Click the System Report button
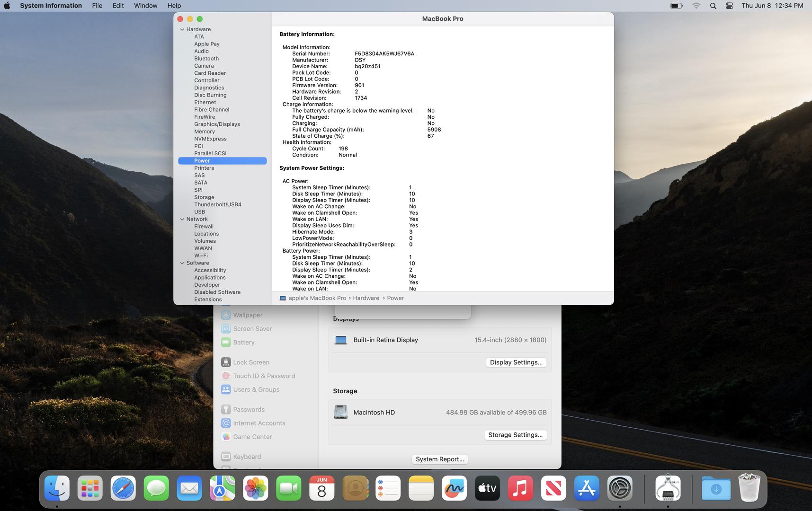The width and height of the screenshot is (812, 511). tap(439, 459)
